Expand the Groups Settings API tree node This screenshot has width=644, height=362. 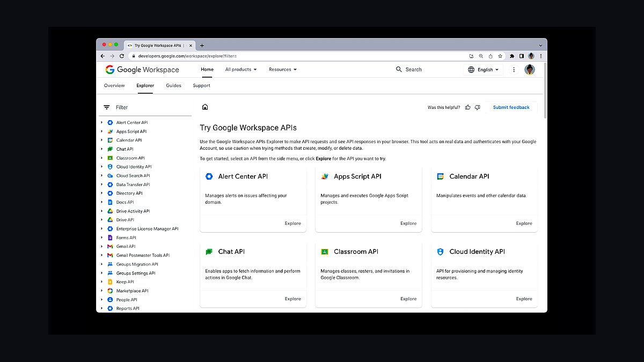click(x=101, y=273)
